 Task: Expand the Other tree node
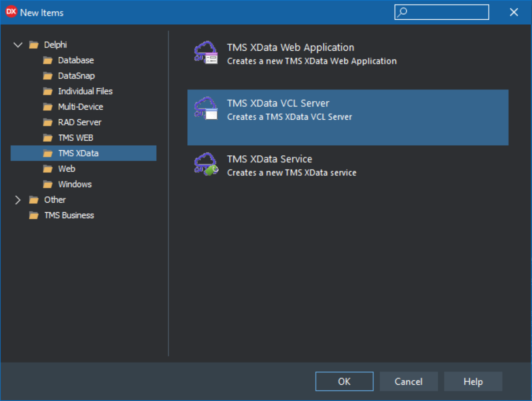click(18, 200)
